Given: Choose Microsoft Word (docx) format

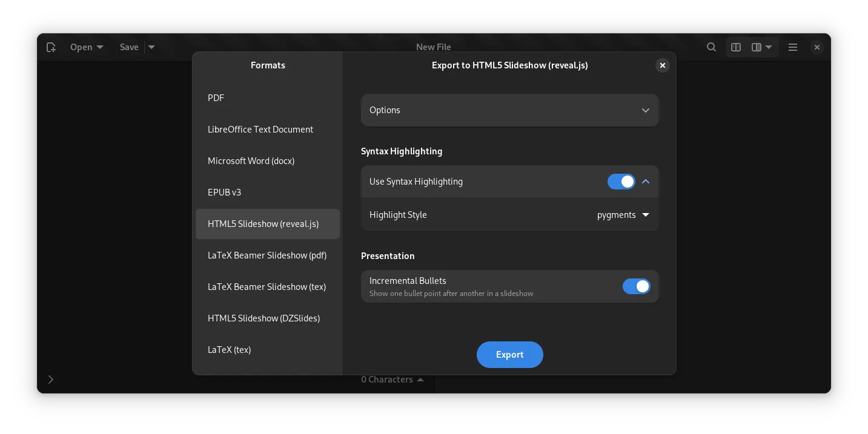Looking at the screenshot, I should [251, 161].
